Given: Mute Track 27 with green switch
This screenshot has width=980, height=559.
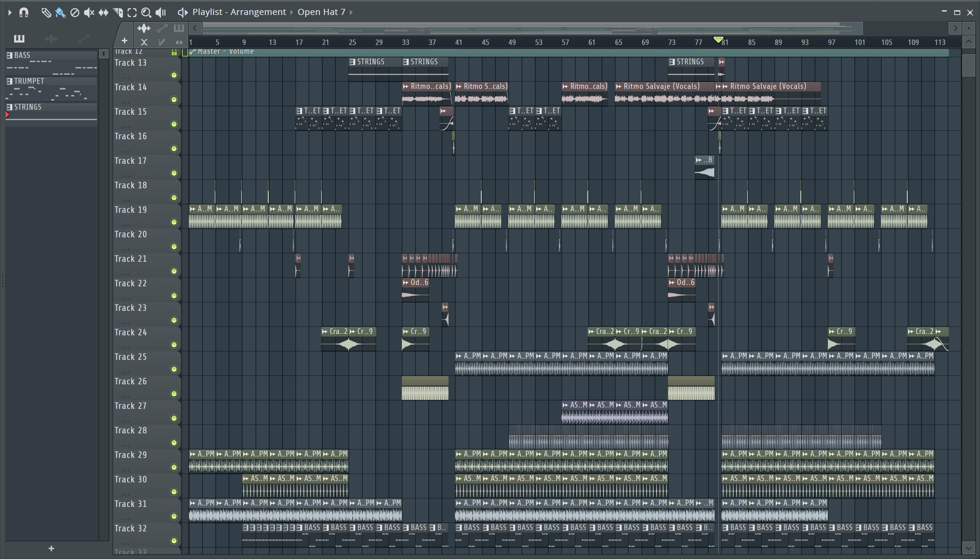Looking at the screenshot, I should pos(174,418).
